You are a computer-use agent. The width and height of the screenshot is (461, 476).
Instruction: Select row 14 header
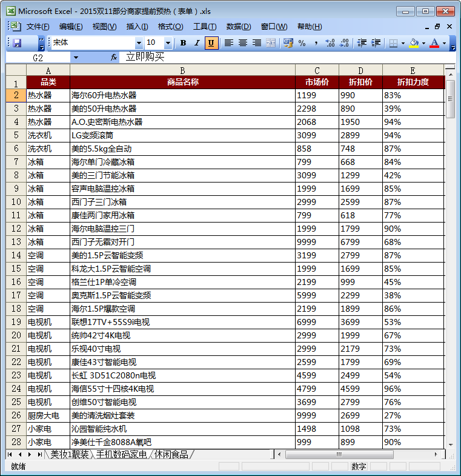[x=16, y=255]
